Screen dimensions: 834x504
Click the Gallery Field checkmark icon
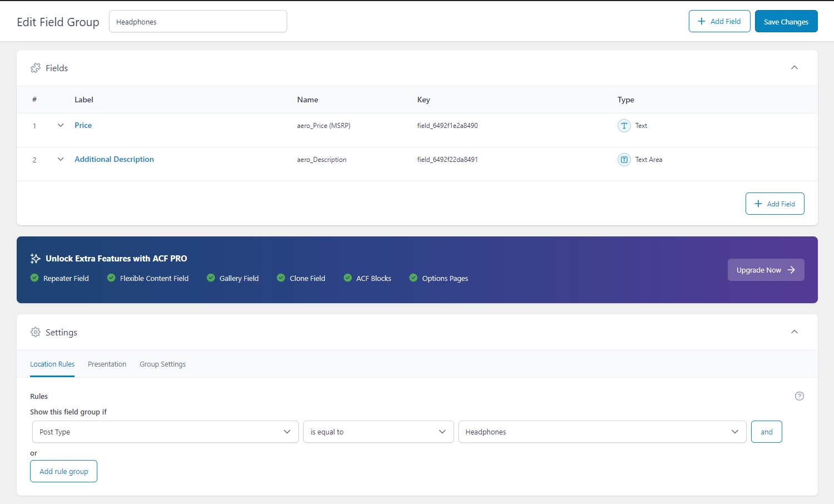(x=211, y=278)
